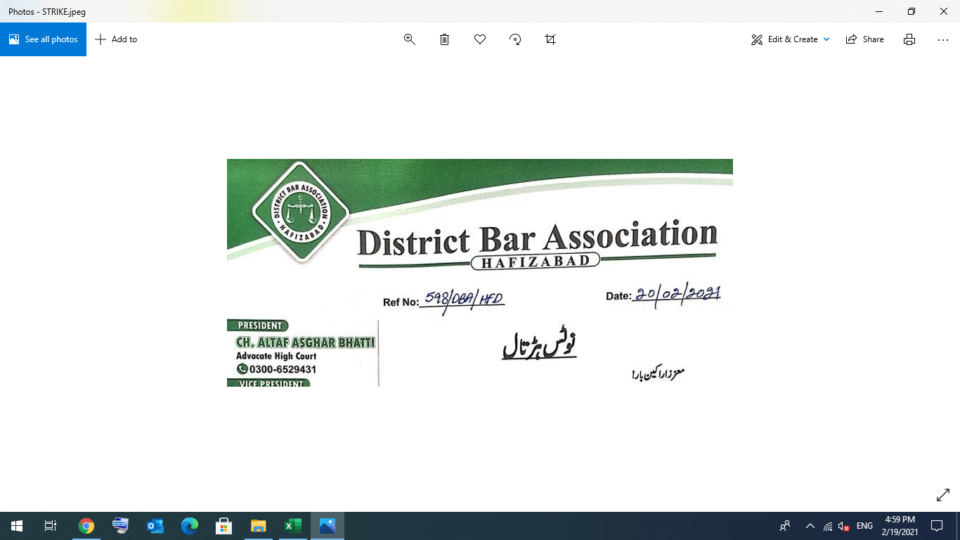Open Microsoft Edge from the taskbar
The width and height of the screenshot is (960, 540).
(190, 526)
